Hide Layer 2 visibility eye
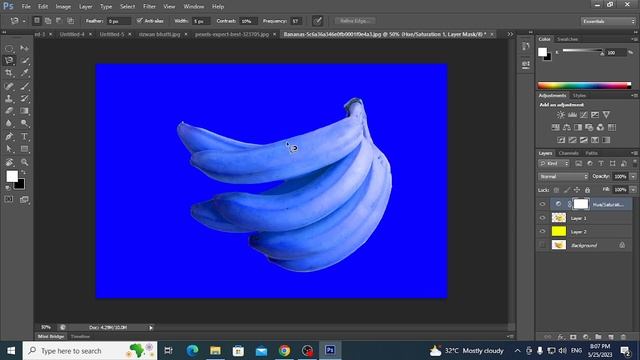640x360 pixels. (x=542, y=231)
